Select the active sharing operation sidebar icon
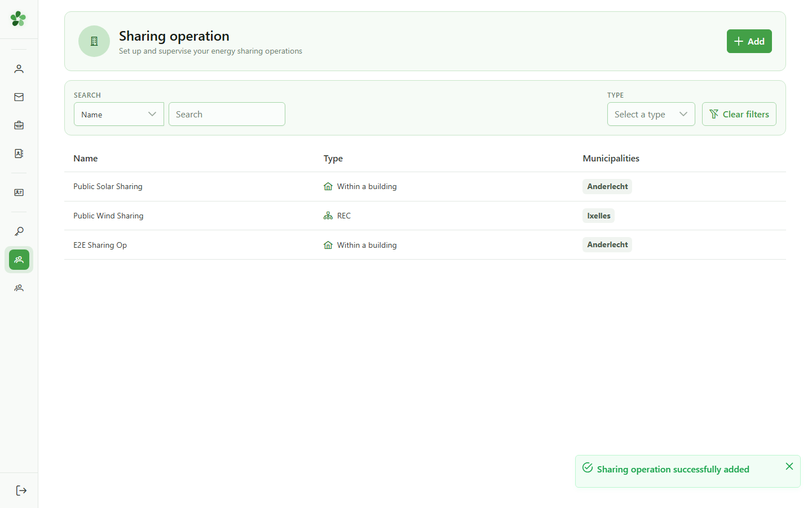This screenshot has width=812, height=508. coord(19,260)
